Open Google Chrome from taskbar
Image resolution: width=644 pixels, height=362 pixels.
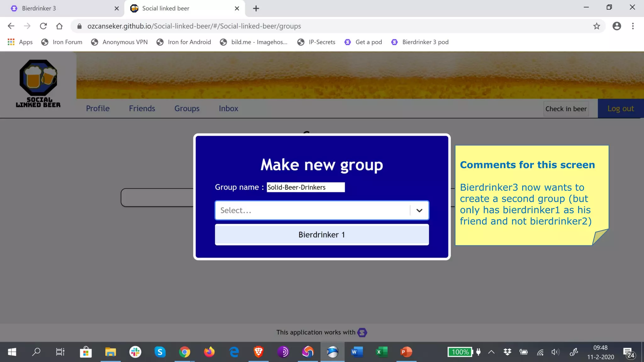click(x=185, y=352)
